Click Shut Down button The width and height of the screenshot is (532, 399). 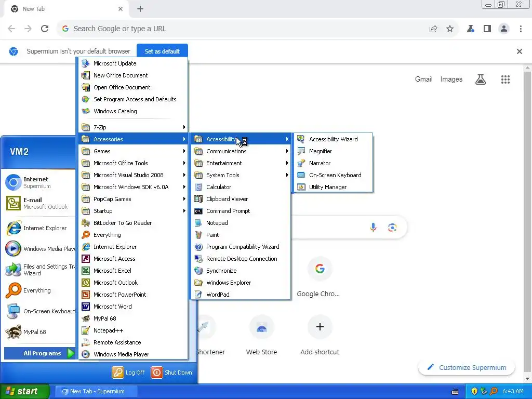171,372
